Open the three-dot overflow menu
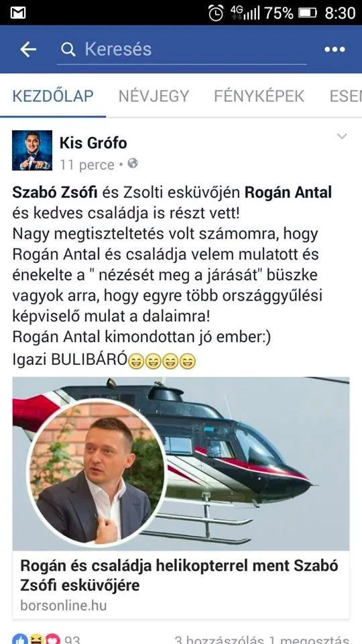Screen dimensions: 362x644 tap(335, 50)
